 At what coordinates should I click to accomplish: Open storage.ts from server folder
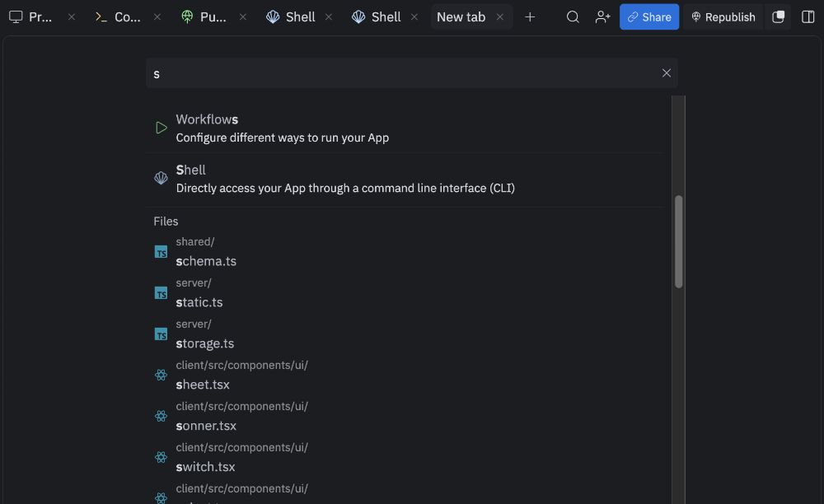tap(205, 343)
